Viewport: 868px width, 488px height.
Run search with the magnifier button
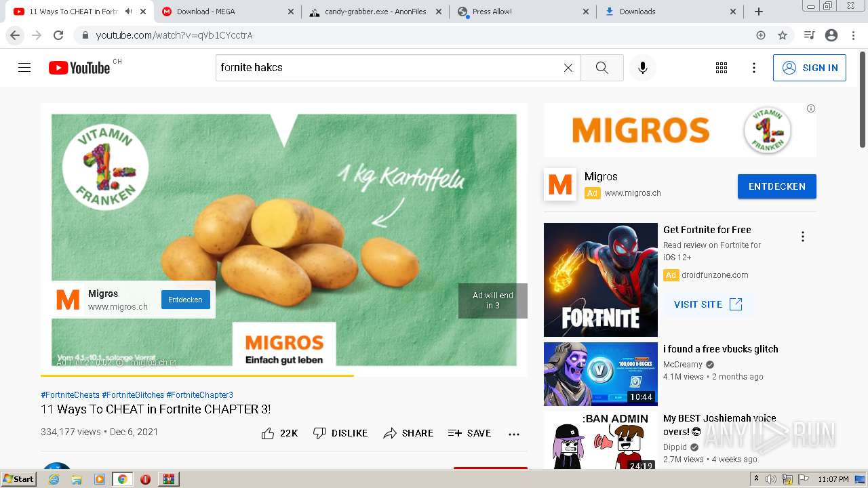(601, 68)
